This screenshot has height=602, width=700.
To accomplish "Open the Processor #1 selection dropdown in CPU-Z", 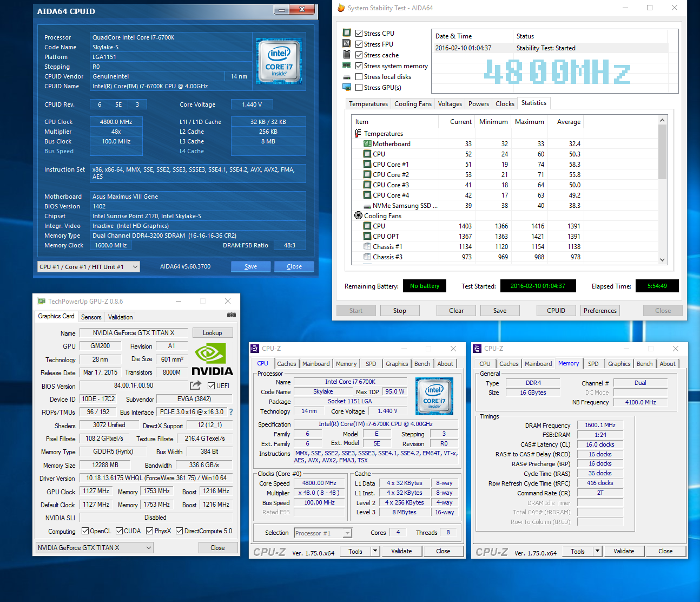I will coord(323,533).
